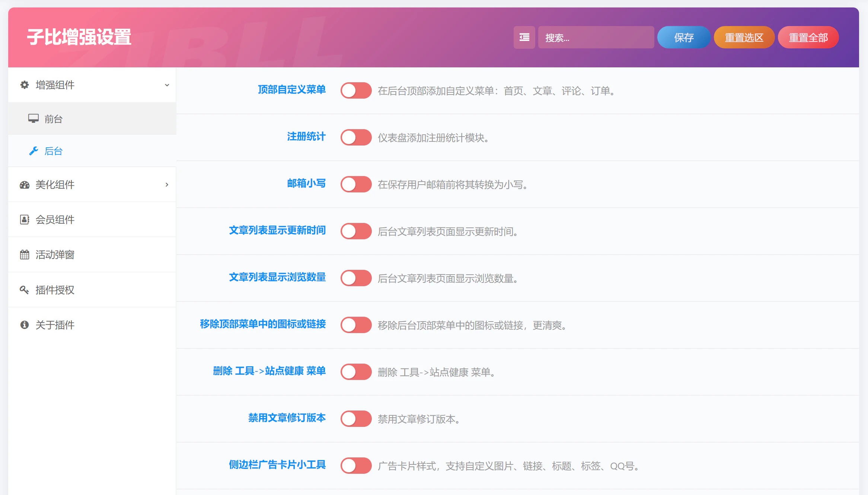Viewport: 868px width, 495px height.
Task: Click the gear icon beside 增强组件
Action: pos(25,85)
